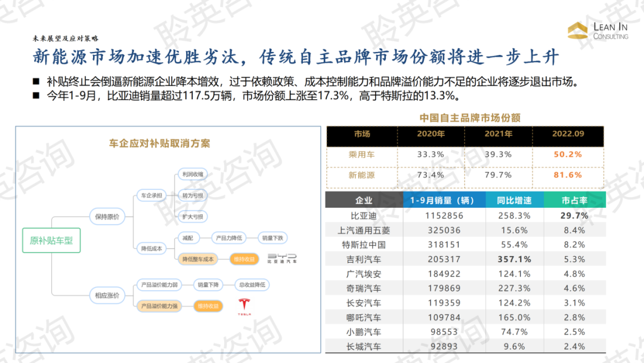This screenshot has height=363, width=644.
Task: Click the 165.0% growth value
Action: pyautogui.click(x=514, y=318)
